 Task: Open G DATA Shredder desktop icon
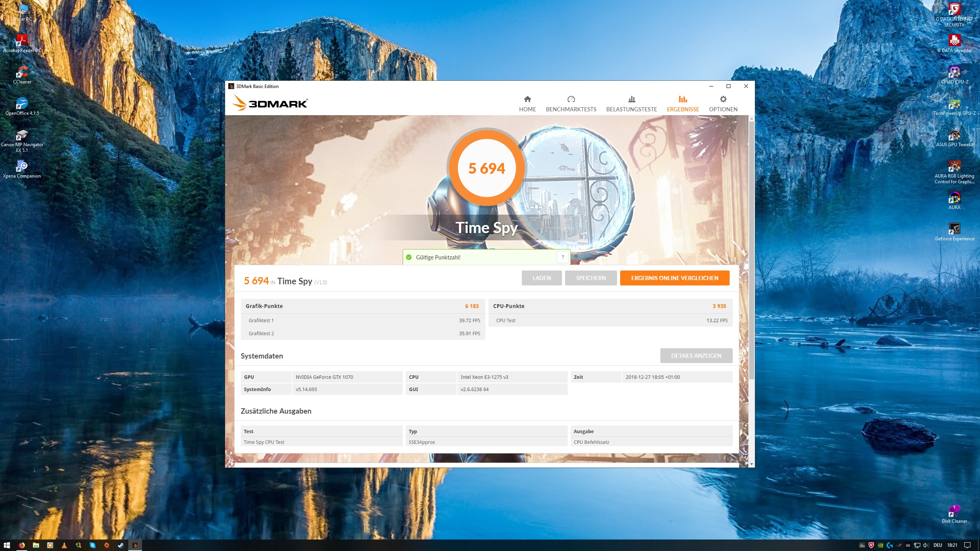(x=954, y=43)
